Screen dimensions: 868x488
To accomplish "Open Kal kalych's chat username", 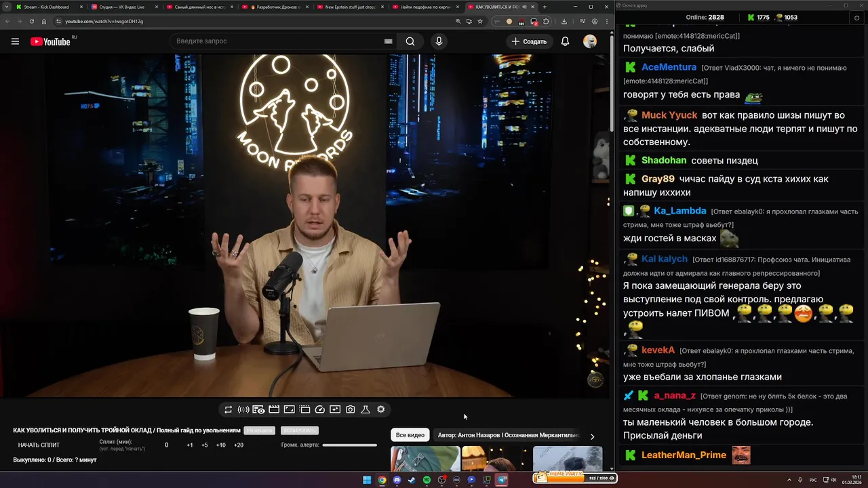I will 665,259.
